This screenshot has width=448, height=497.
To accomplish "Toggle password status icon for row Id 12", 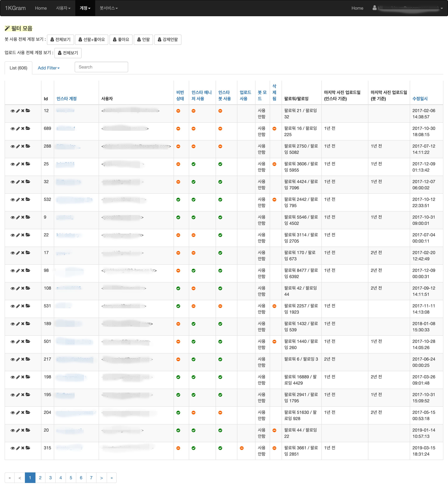I will (178, 111).
